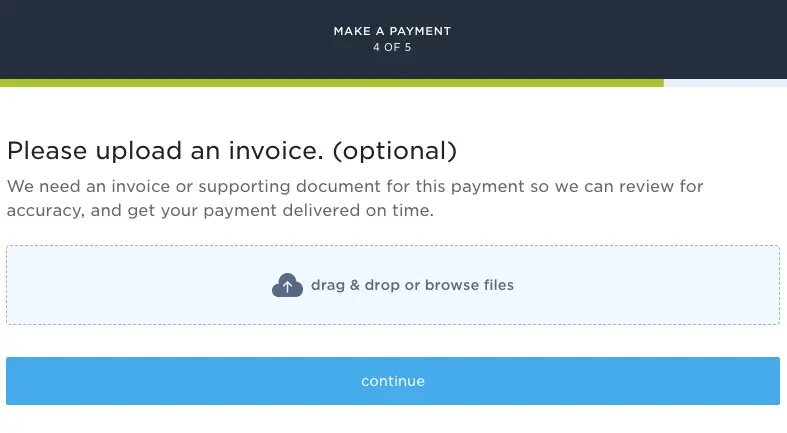Click the unfilled light end of progress bar
This screenshot has width=787, height=433.
click(x=725, y=83)
